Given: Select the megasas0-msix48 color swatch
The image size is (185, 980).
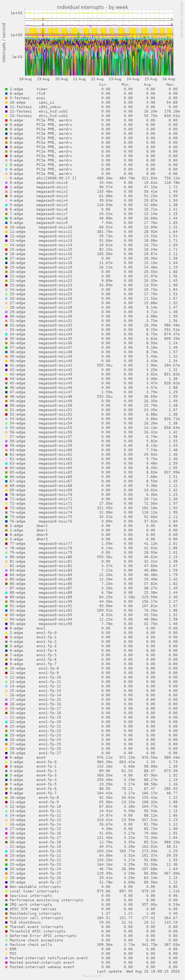Looking at the screenshot, I should [x=6, y=396].
